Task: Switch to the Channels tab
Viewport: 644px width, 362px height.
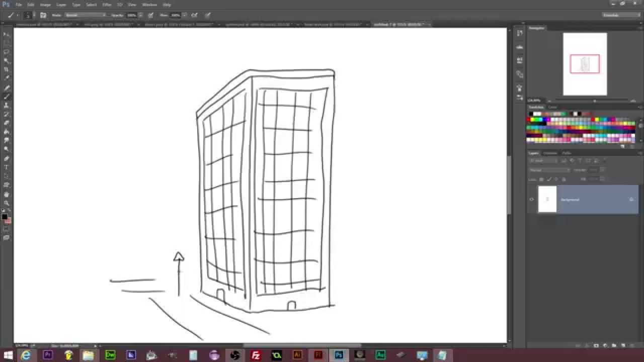Action: point(551,153)
